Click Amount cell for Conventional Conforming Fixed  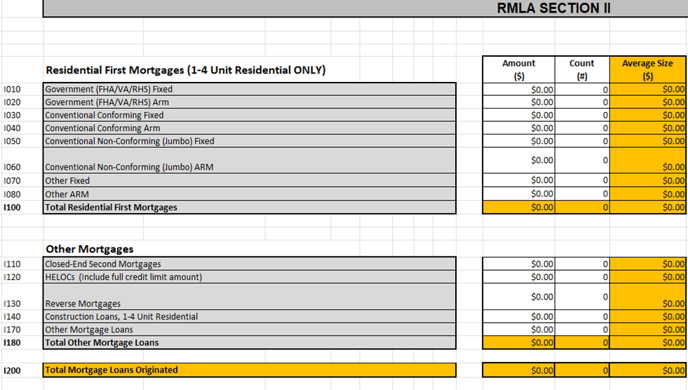pos(519,115)
